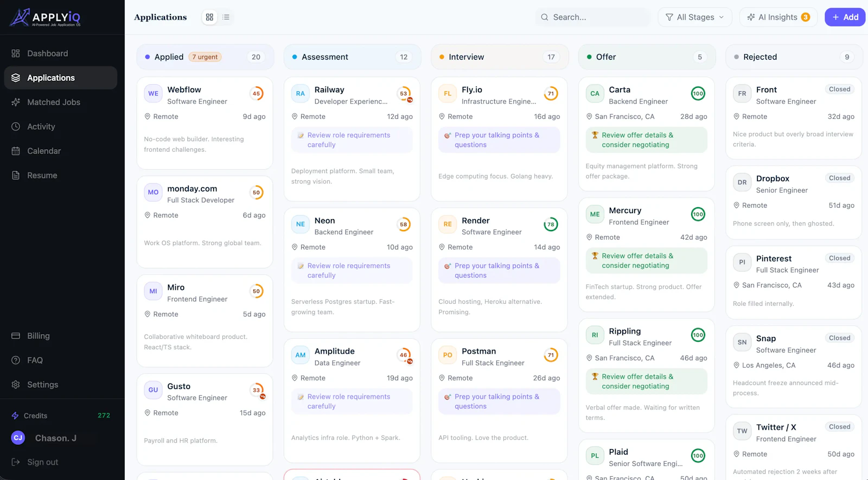The height and width of the screenshot is (480, 868).
Task: Click the Offer column header
Action: [x=647, y=57]
